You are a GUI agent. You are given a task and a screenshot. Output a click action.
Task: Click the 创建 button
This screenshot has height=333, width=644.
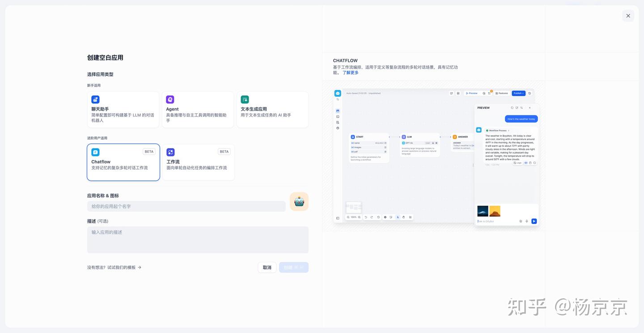point(294,267)
